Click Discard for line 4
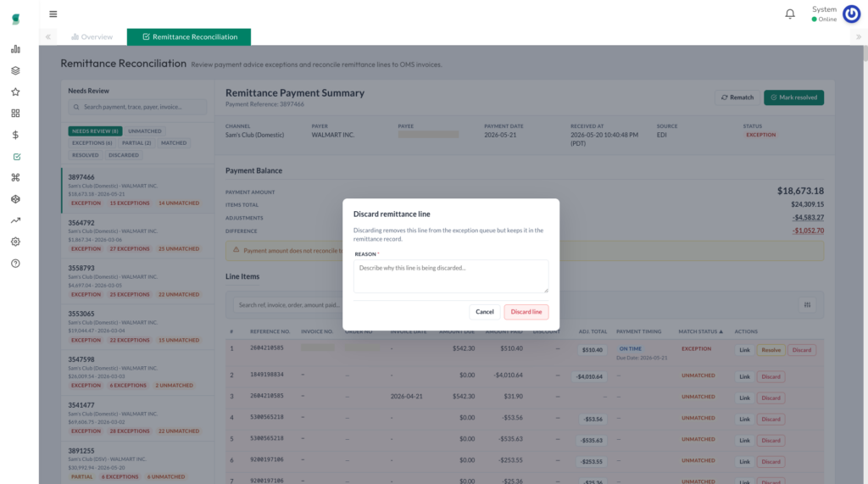This screenshot has height=484, width=868. tap(771, 420)
